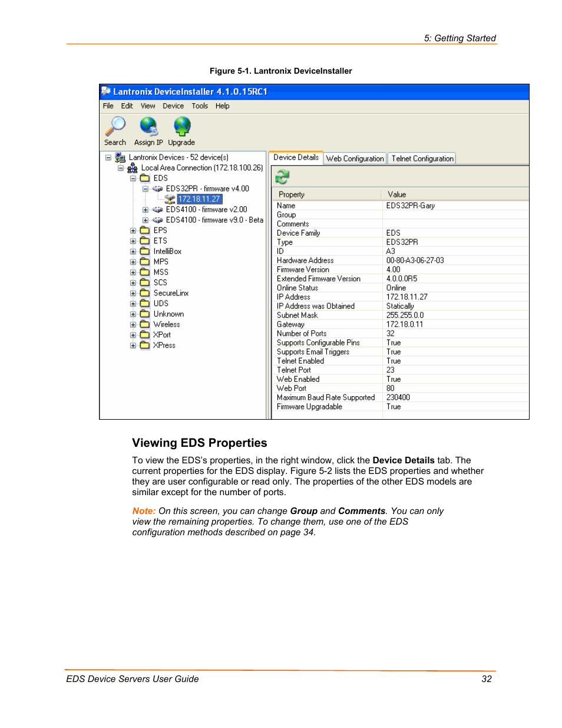Viewport: 562px width, 728px height.
Task: Click the MPS folder icon
Action: [x=145, y=262]
